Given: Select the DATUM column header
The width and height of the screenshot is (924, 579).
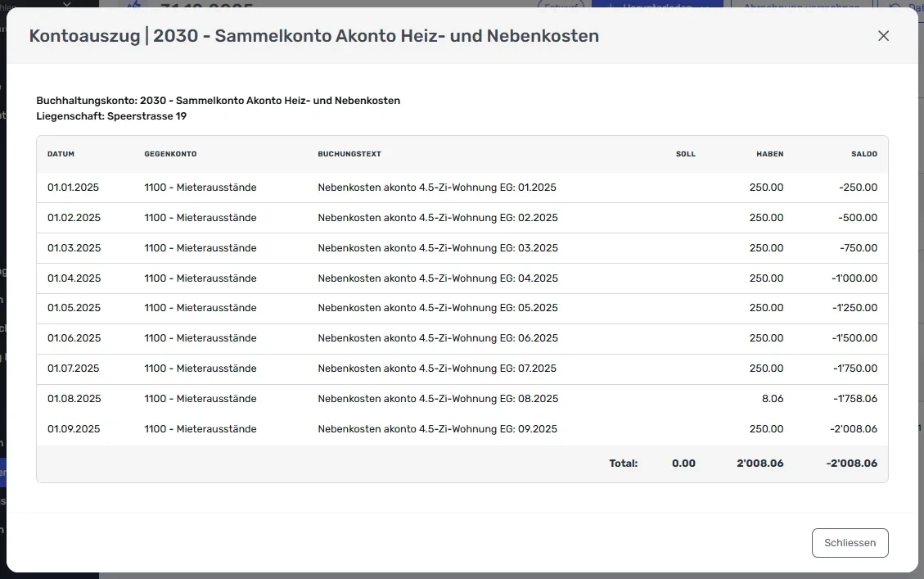Looking at the screenshot, I should pos(61,154).
